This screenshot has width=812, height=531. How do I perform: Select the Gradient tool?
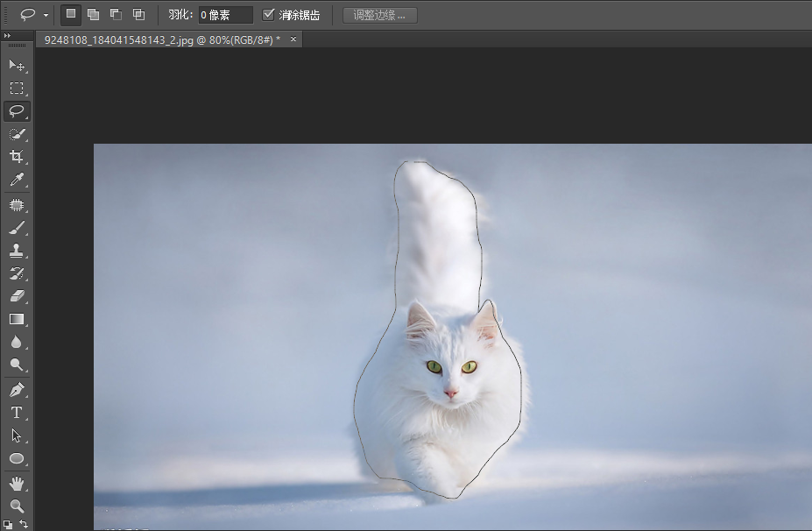point(17,319)
